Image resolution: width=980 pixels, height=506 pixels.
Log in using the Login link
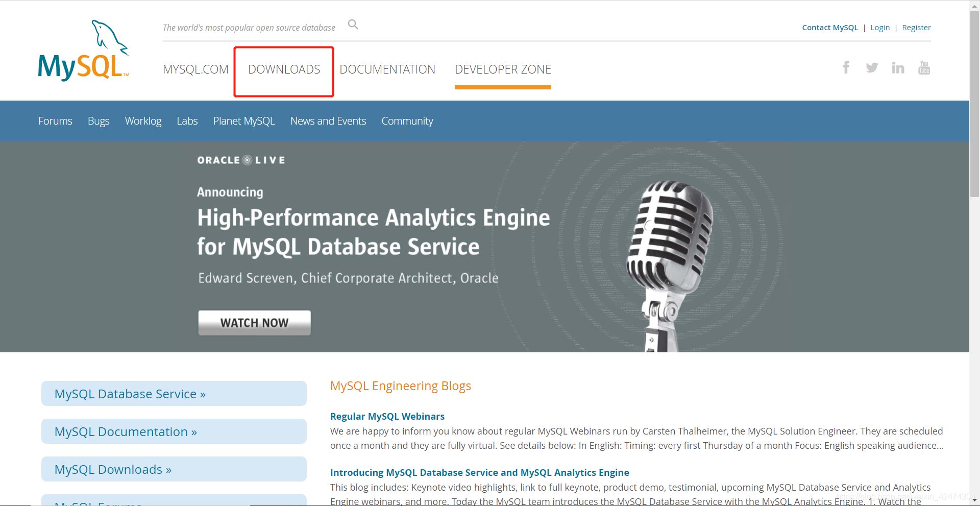(x=880, y=27)
